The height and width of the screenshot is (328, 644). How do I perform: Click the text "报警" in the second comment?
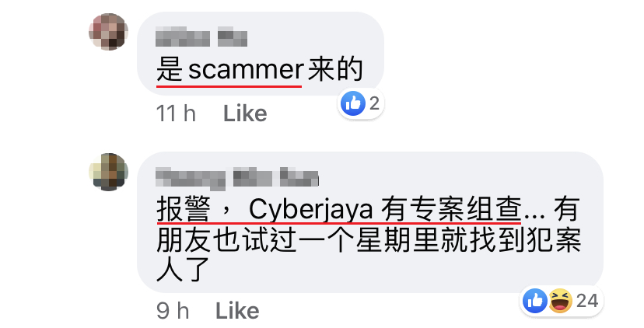point(184,209)
